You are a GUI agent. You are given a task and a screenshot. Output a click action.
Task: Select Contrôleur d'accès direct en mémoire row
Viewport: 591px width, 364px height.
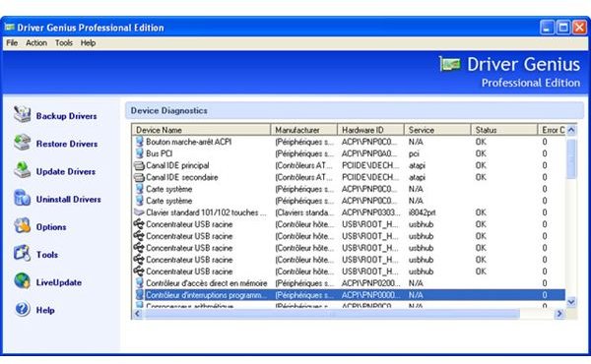[x=349, y=283]
